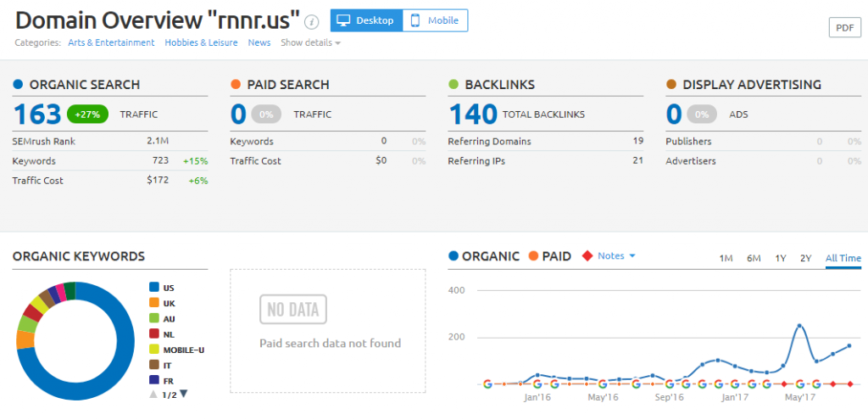Expand the Show details dropdown

tap(310, 42)
